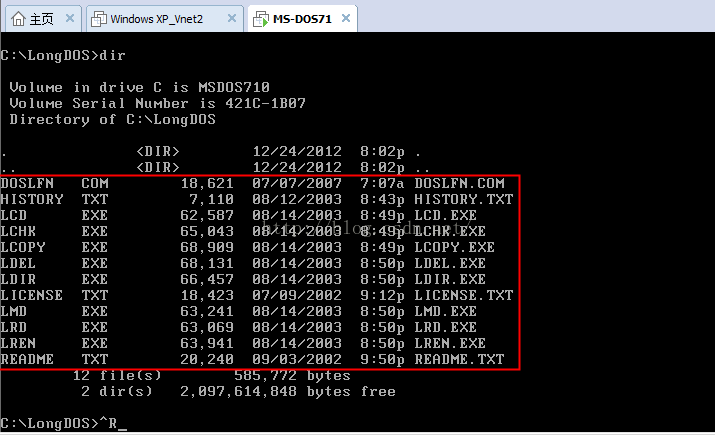The height and width of the screenshot is (435, 715).
Task: Close the Windows XP_Vnet2 tab
Action: (x=232, y=18)
